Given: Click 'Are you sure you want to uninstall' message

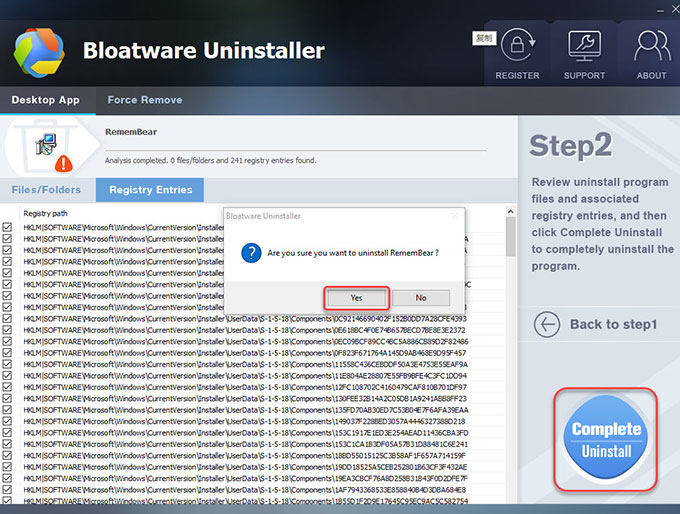Looking at the screenshot, I should pos(353,253).
